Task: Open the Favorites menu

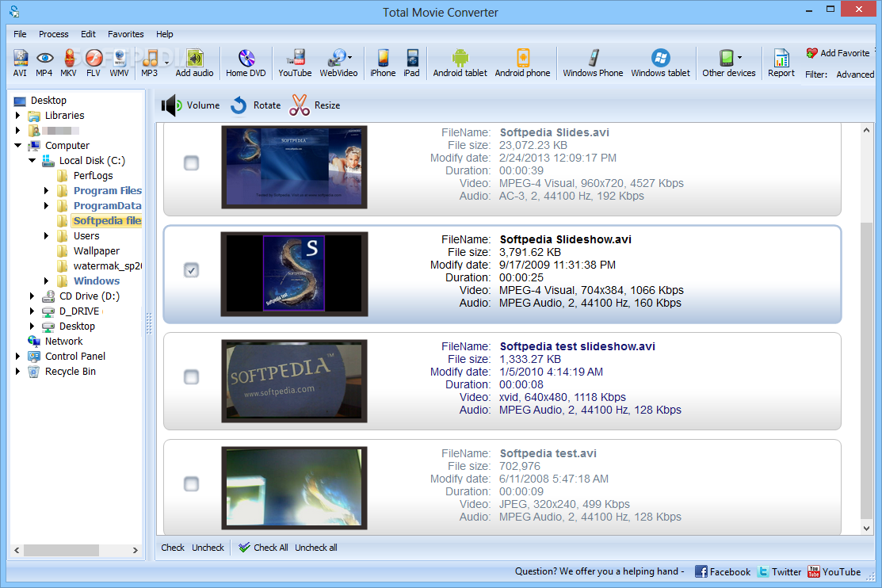Action: pyautogui.click(x=126, y=34)
